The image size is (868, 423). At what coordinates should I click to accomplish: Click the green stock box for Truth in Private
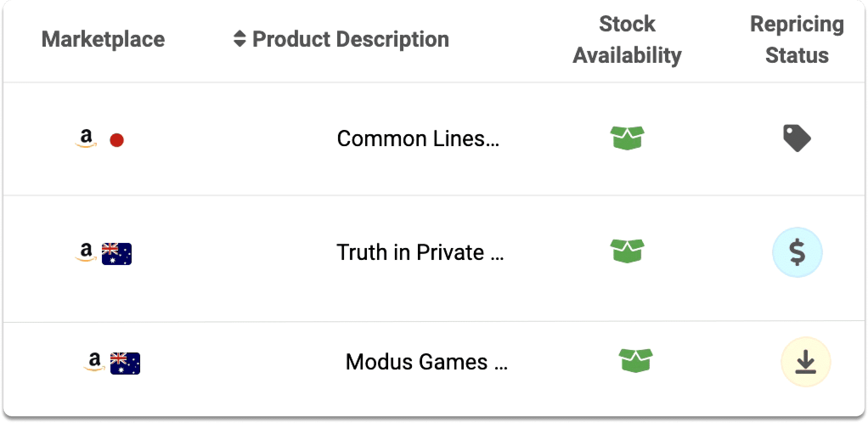pos(627,251)
